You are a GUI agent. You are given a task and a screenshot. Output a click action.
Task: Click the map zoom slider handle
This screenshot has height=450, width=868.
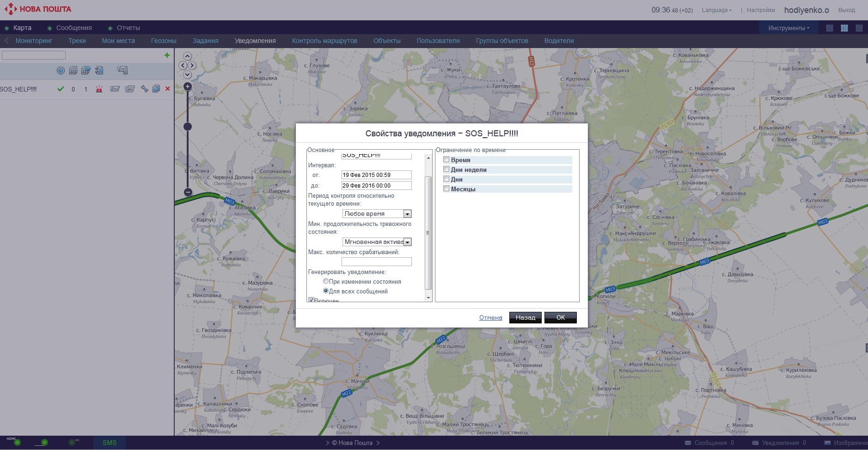coord(188,127)
